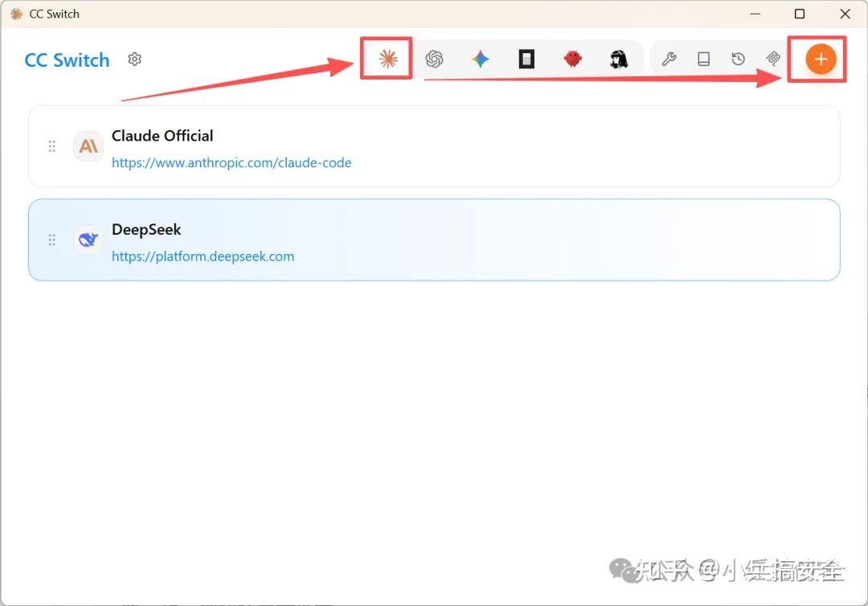The width and height of the screenshot is (868, 606).
Task: Close the CC Switch window
Action: click(845, 14)
